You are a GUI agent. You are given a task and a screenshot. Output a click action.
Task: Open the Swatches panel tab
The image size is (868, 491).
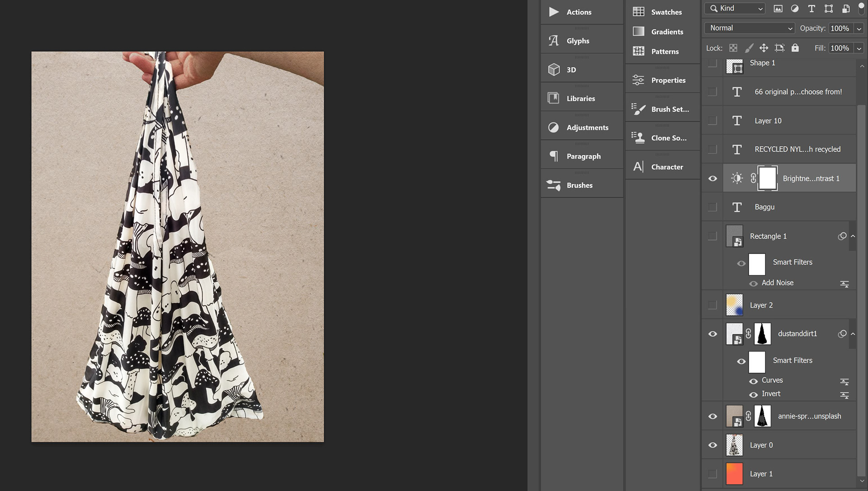[666, 12]
